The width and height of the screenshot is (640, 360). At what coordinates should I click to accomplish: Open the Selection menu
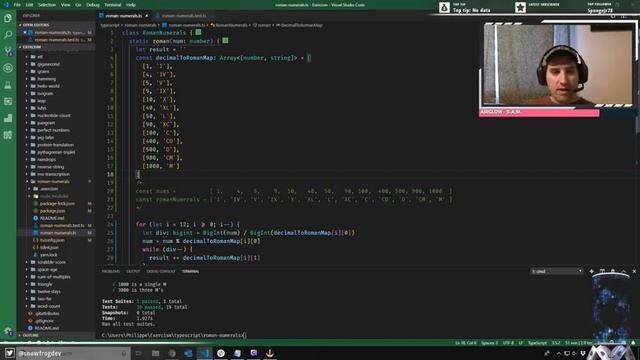pos(47,5)
